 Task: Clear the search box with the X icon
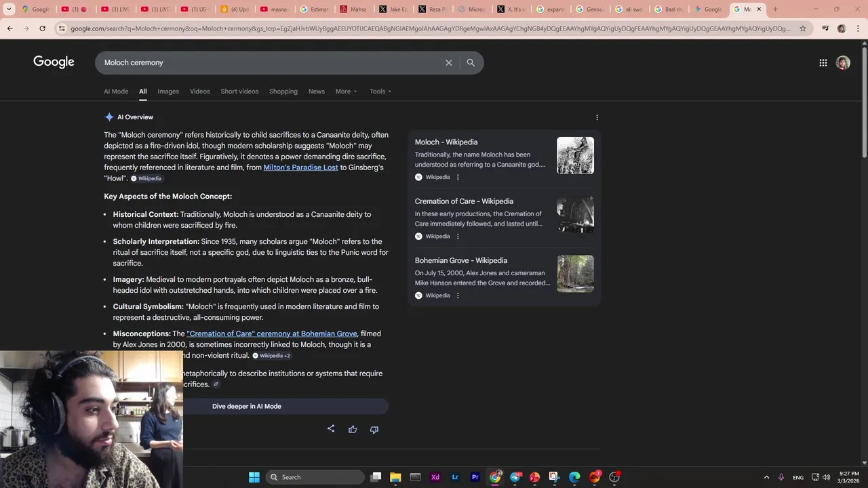[x=448, y=62]
